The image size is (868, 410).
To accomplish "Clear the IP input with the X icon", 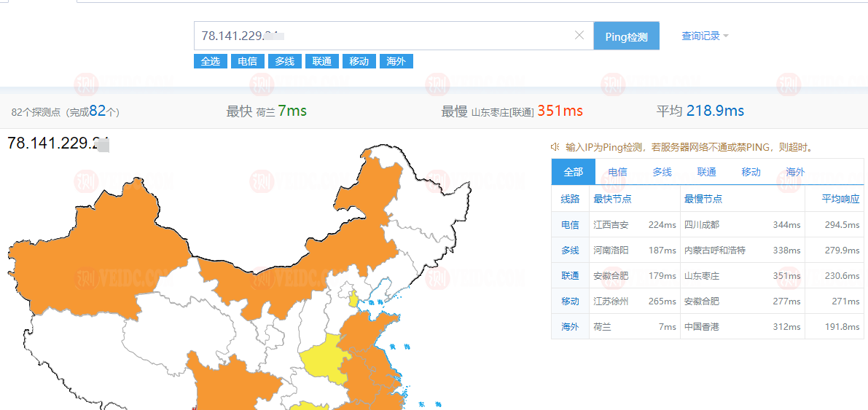I will tap(579, 36).
